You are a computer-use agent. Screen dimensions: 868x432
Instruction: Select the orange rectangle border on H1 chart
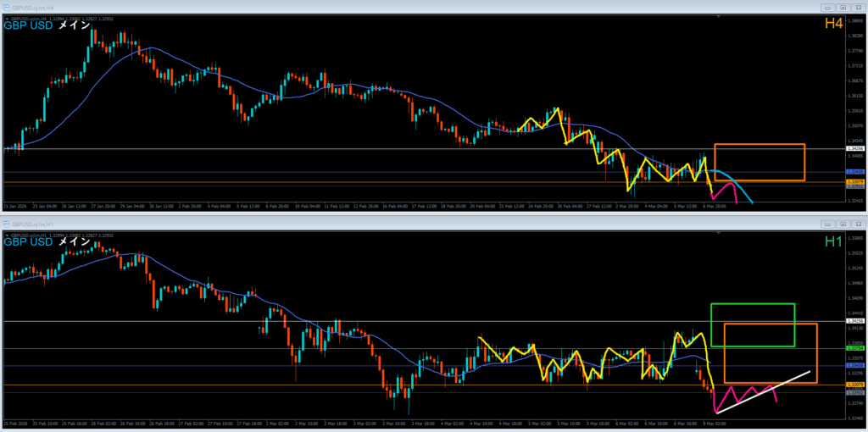point(817,356)
